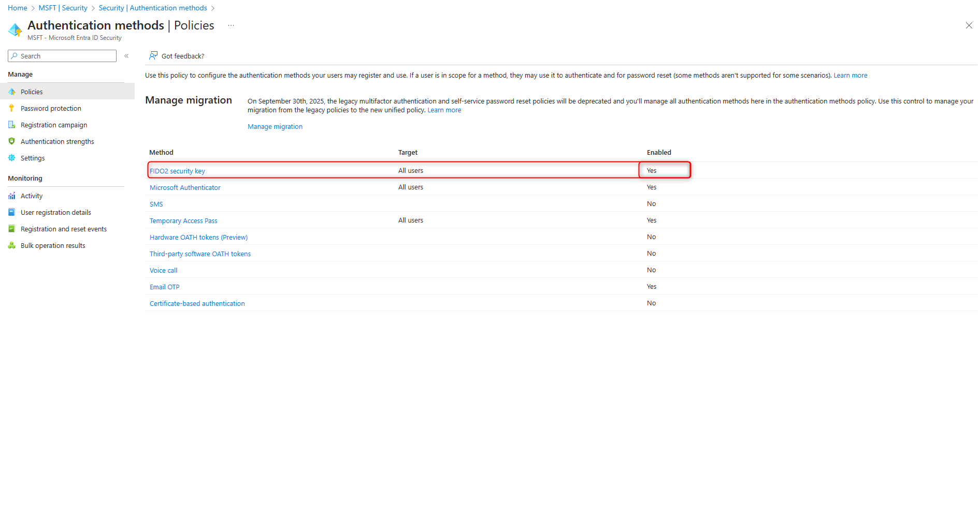The height and width of the screenshot is (531, 980).
Task: Open Settings under Manage
Action: pyautogui.click(x=33, y=158)
